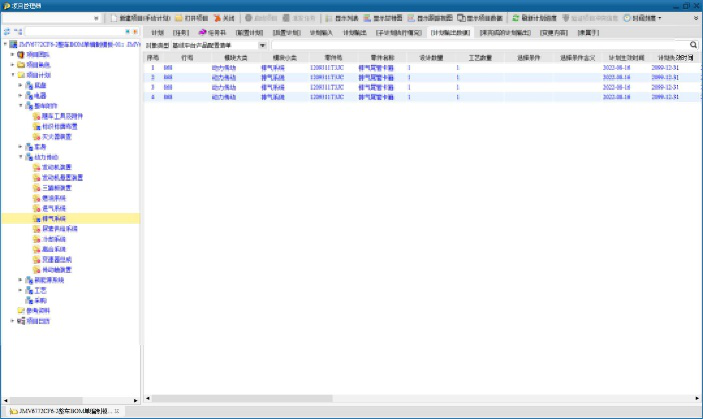The image size is (703, 419).
Task: Open the 对象类型 dropdown list
Action: point(262,45)
